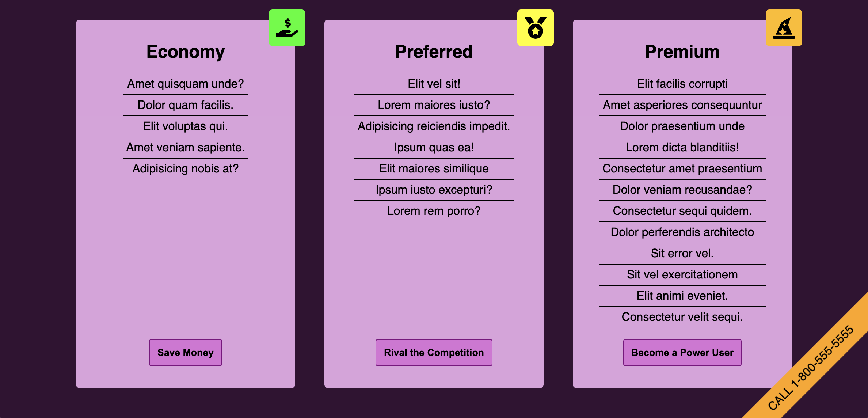This screenshot has width=868, height=418.
Task: Select the Preferred plan heading
Action: [x=434, y=52]
